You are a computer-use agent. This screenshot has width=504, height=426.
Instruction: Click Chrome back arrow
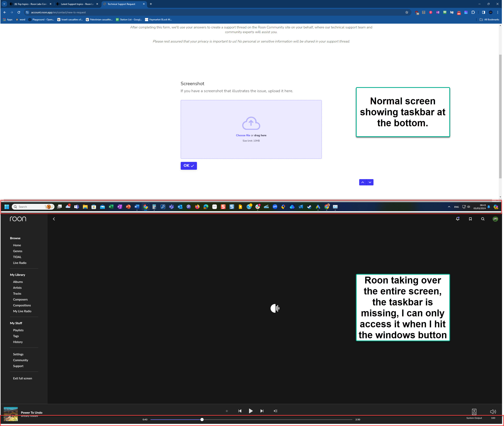5,12
